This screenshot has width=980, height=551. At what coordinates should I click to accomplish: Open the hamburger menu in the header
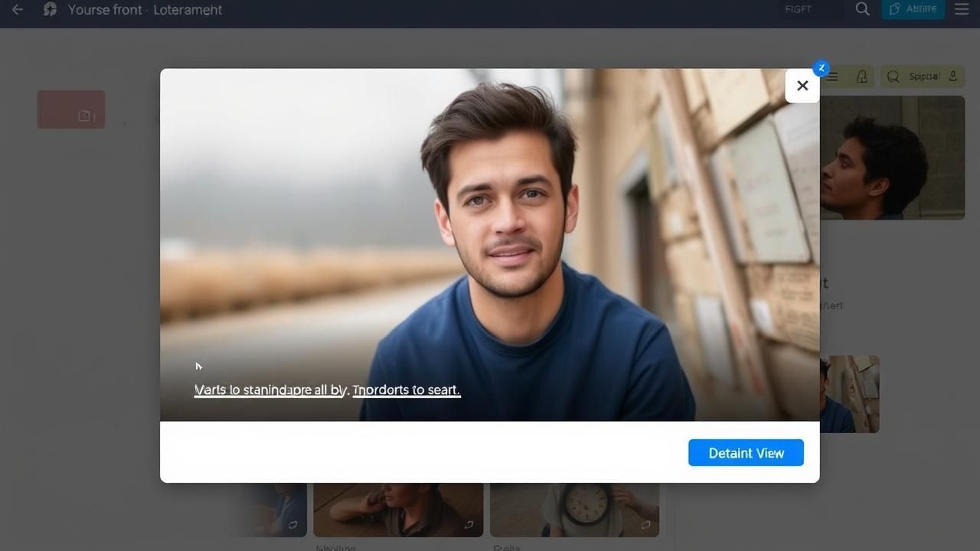(x=962, y=9)
